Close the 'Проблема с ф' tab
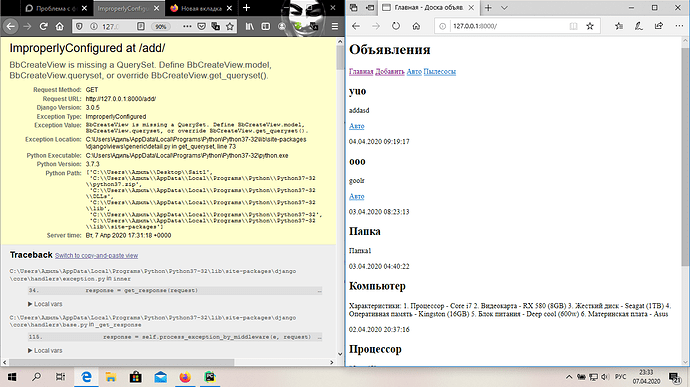The height and width of the screenshot is (387, 690). (x=84, y=8)
